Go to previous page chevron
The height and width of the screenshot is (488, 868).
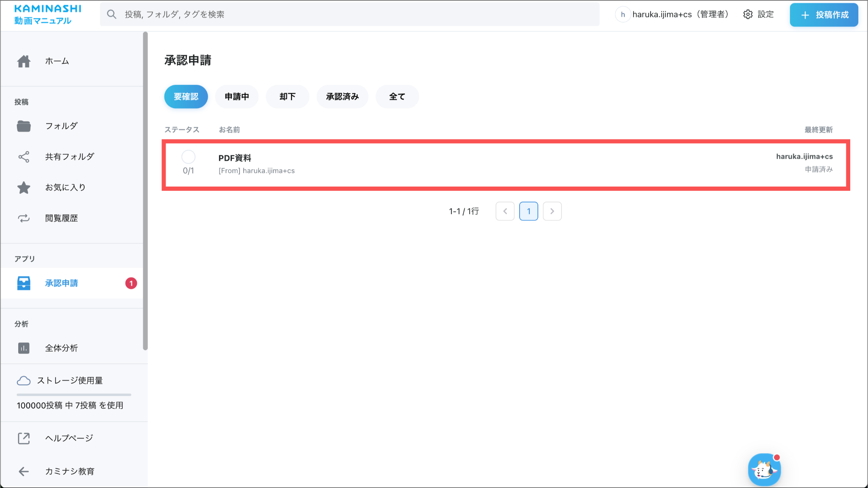tap(505, 211)
